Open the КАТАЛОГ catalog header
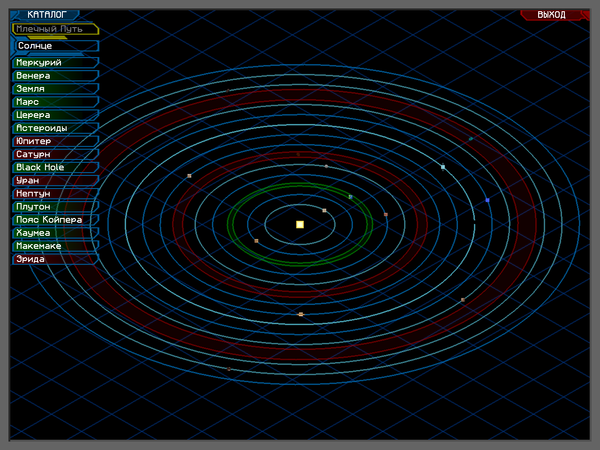600x450 pixels. pyautogui.click(x=47, y=15)
